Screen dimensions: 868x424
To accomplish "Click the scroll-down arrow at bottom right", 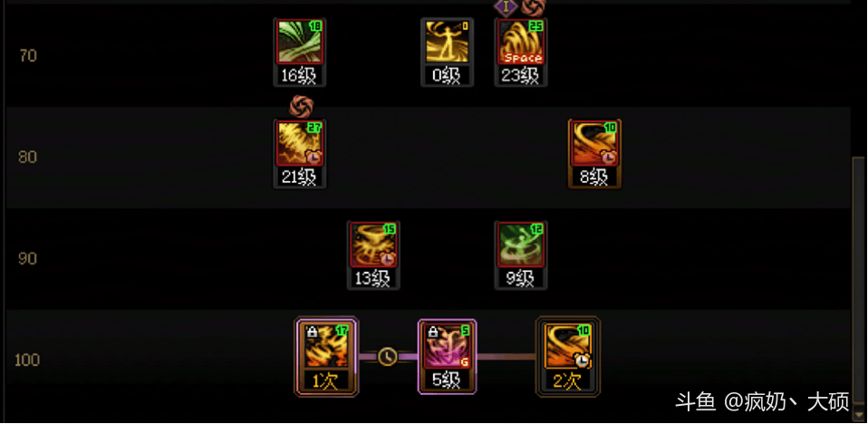I will pyautogui.click(x=859, y=414).
